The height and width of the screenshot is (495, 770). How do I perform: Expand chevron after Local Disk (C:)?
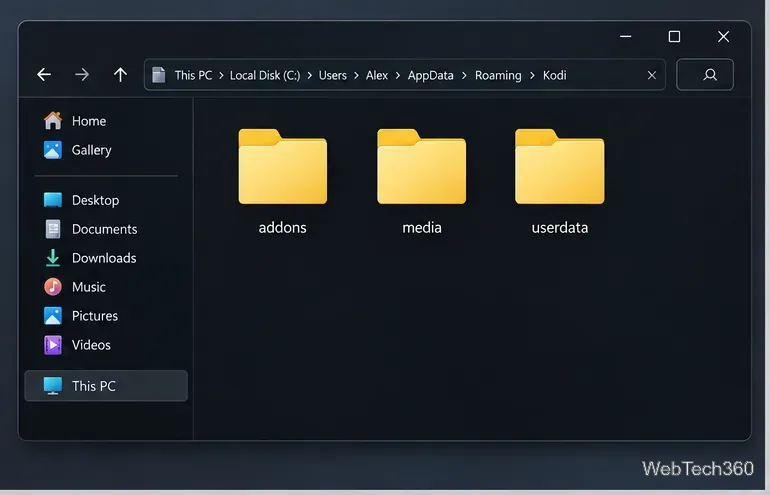[309, 76]
